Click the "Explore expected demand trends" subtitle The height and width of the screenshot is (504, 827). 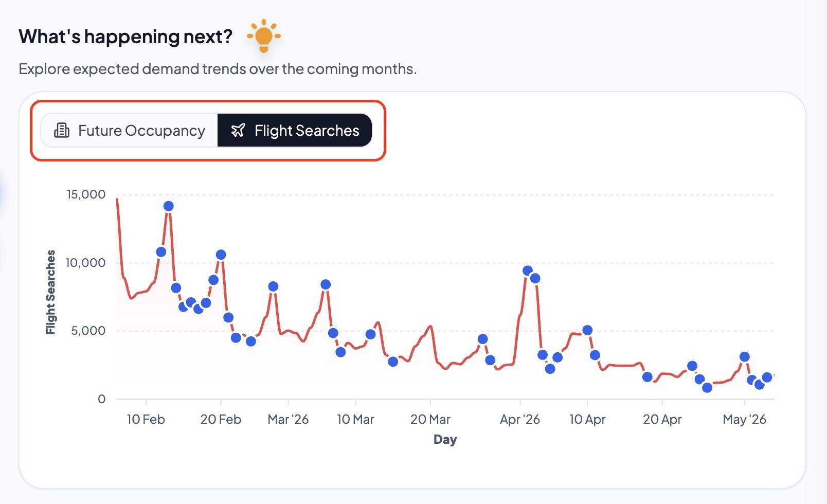218,69
